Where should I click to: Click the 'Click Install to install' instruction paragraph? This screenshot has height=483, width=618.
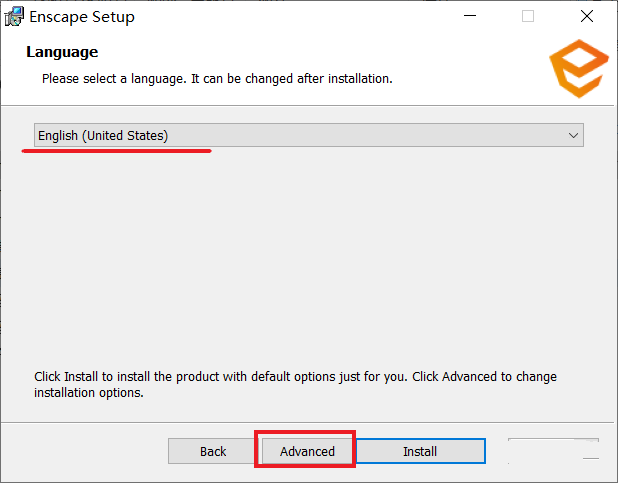click(x=295, y=384)
